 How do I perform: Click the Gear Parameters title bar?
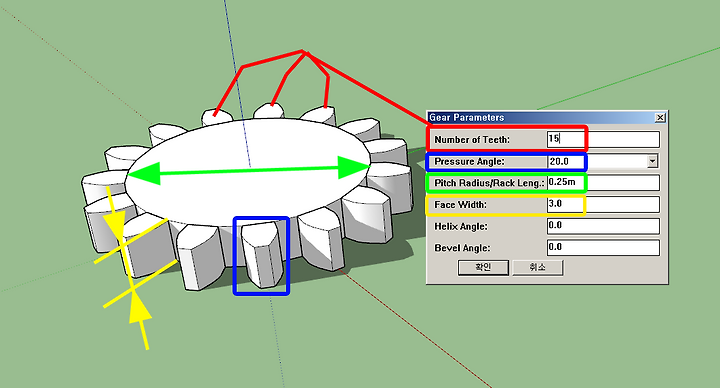(547, 118)
